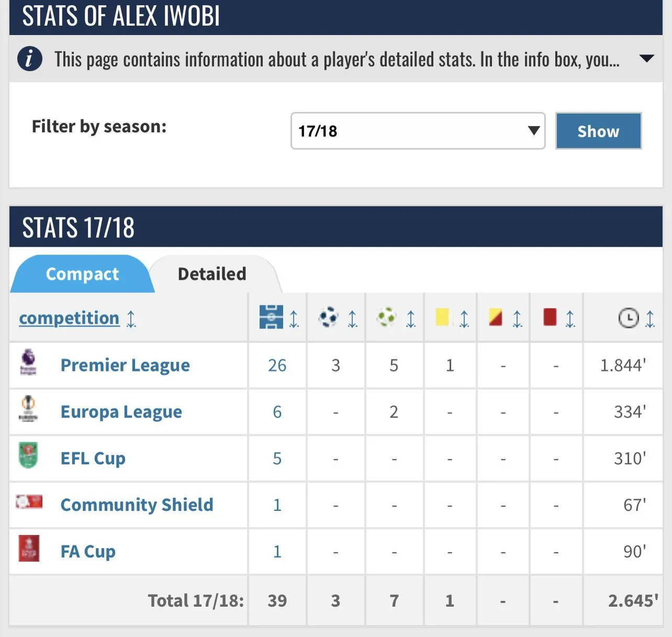This screenshot has width=672, height=637.
Task: Click the appearances pitch icon column header
Action: [271, 317]
